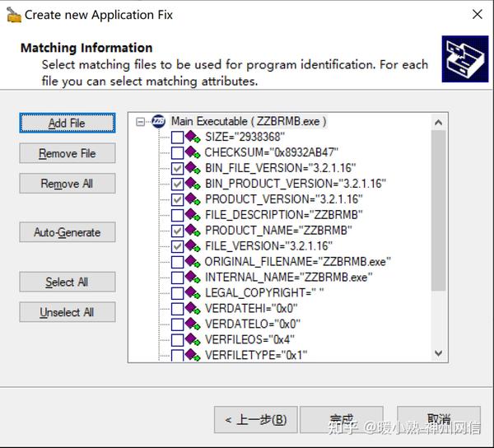Click the attribute icon beside VERDATELO
Viewport: 494px width, 448px height.
tap(193, 324)
